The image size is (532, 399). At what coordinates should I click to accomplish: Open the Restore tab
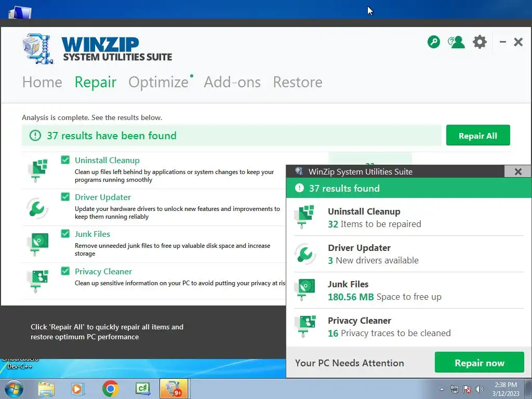[298, 82]
